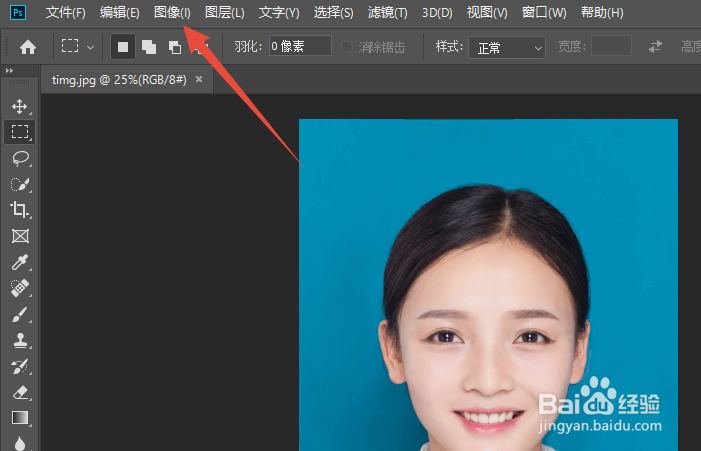Choose Subtract from Selection mode icon
Image resolution: width=701 pixels, height=451 pixels.
pyautogui.click(x=175, y=46)
